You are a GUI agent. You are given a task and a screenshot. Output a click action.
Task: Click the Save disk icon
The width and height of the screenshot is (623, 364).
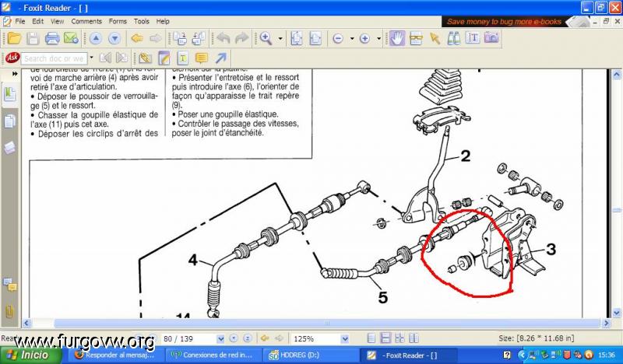33,38
